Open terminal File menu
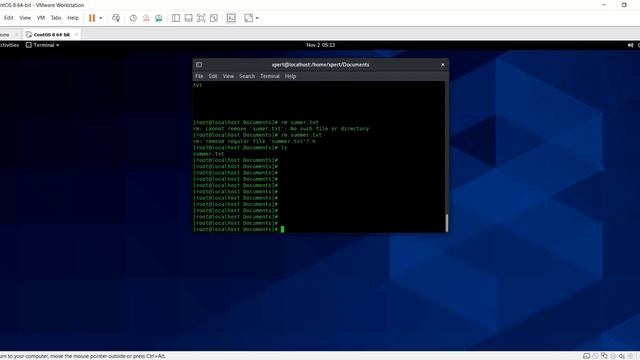The height and width of the screenshot is (360, 640). pyautogui.click(x=199, y=76)
